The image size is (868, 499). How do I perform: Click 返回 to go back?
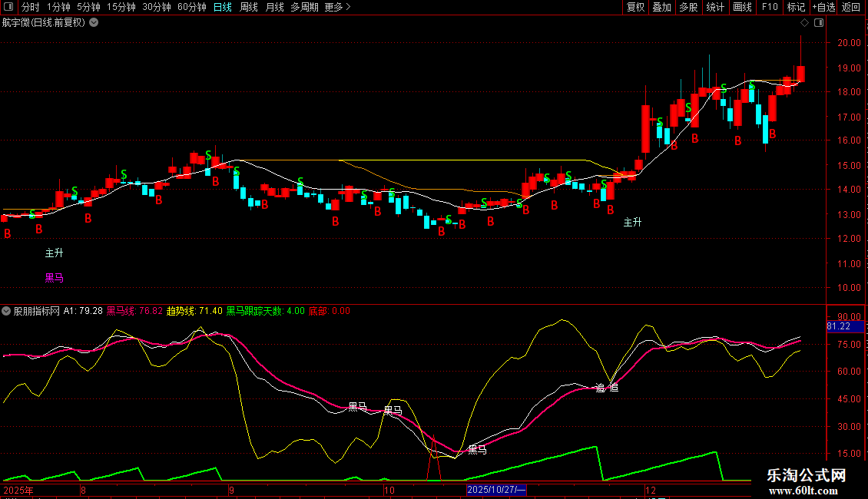(851, 7)
